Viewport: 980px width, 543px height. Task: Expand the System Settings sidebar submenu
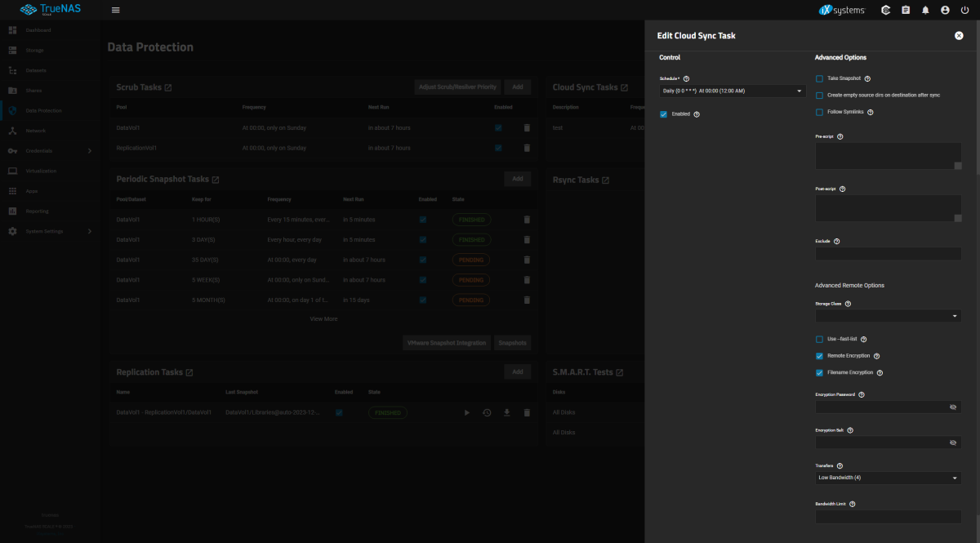coord(90,231)
